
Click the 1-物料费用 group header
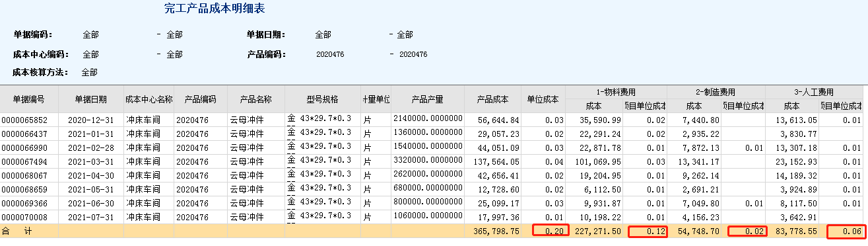(616, 92)
